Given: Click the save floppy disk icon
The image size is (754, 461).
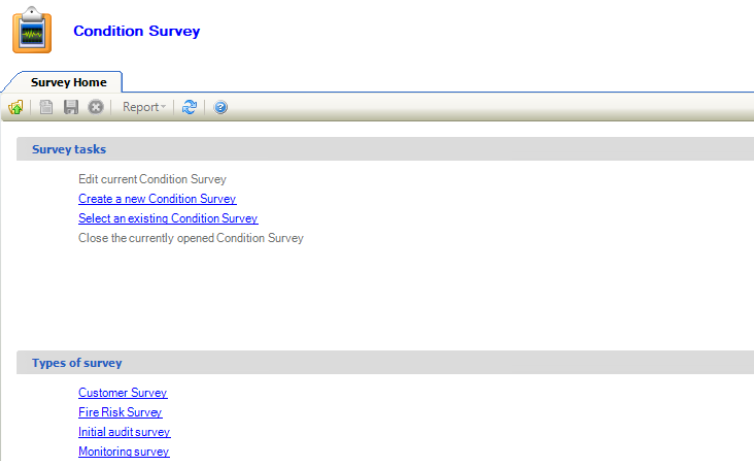Looking at the screenshot, I should pyautogui.click(x=71, y=107).
